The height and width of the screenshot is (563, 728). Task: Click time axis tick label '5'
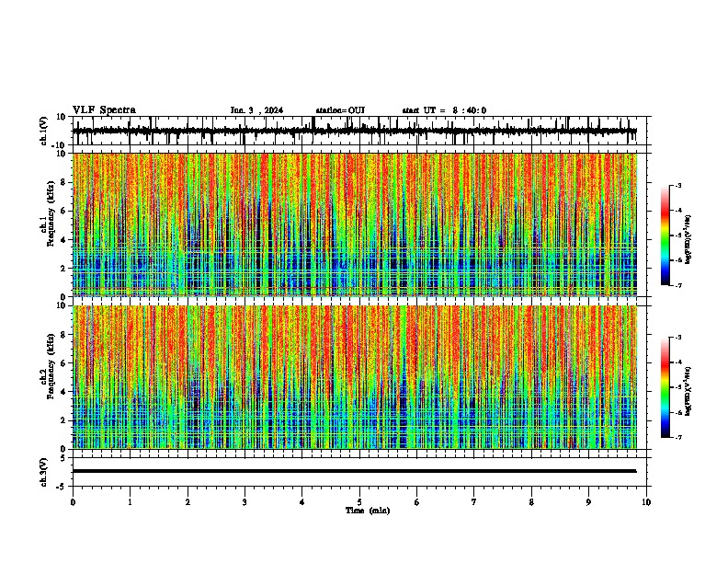pos(359,502)
